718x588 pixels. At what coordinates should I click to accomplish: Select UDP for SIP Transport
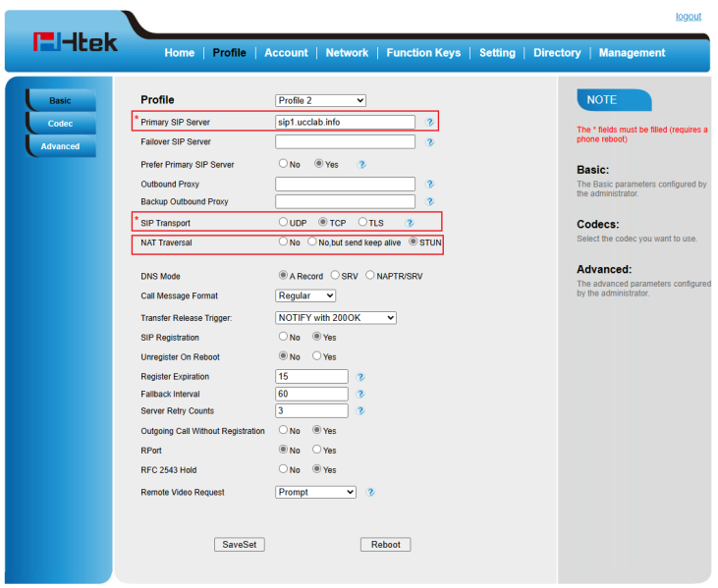click(284, 223)
